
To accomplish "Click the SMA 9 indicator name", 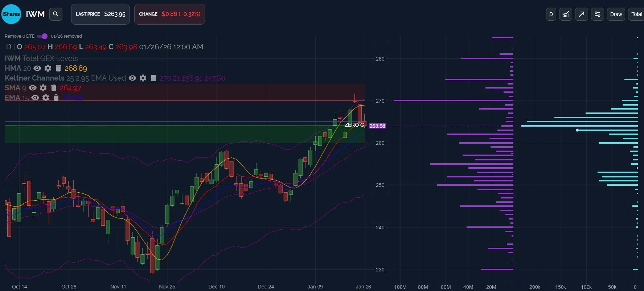I will [15, 88].
